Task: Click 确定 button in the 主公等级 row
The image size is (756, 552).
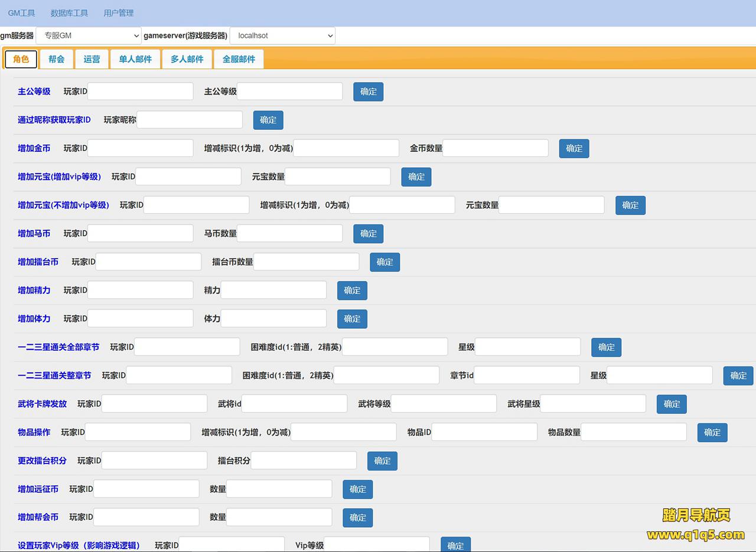Action: pyautogui.click(x=368, y=92)
